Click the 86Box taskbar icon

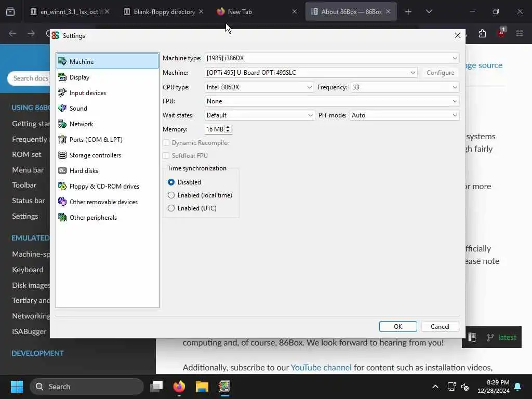point(224,387)
